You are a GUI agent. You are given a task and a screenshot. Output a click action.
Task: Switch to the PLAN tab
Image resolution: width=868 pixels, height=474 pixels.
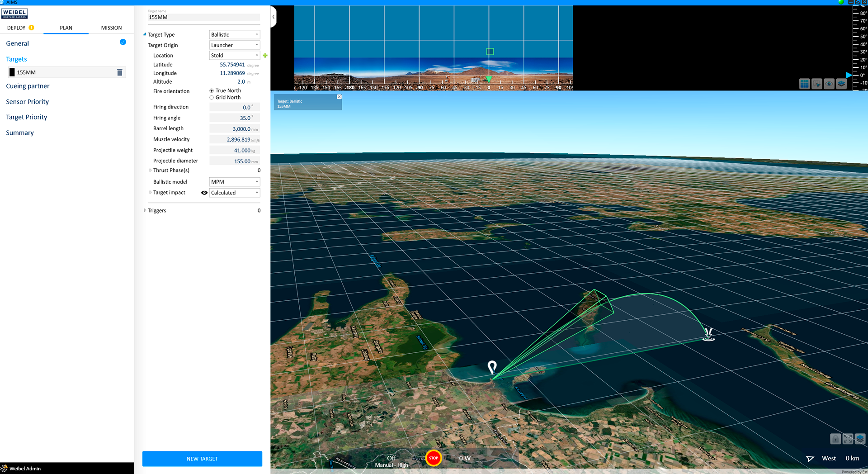click(x=66, y=28)
